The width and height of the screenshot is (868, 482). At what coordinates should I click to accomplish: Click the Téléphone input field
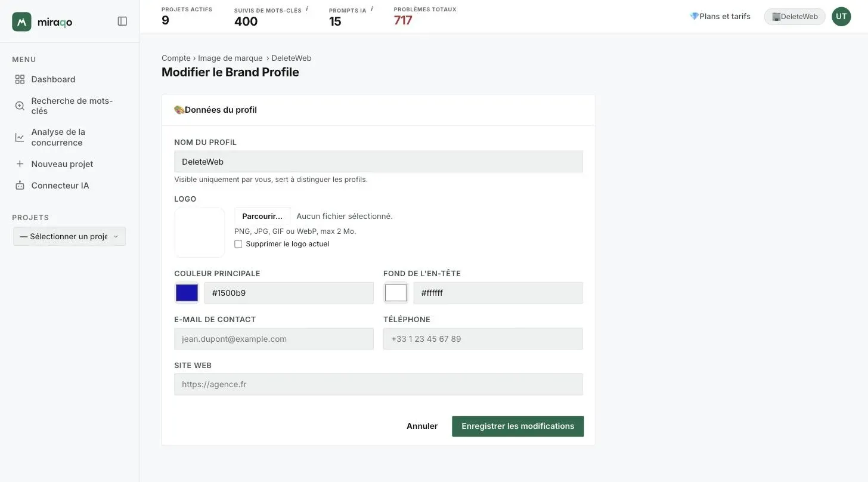(483, 339)
